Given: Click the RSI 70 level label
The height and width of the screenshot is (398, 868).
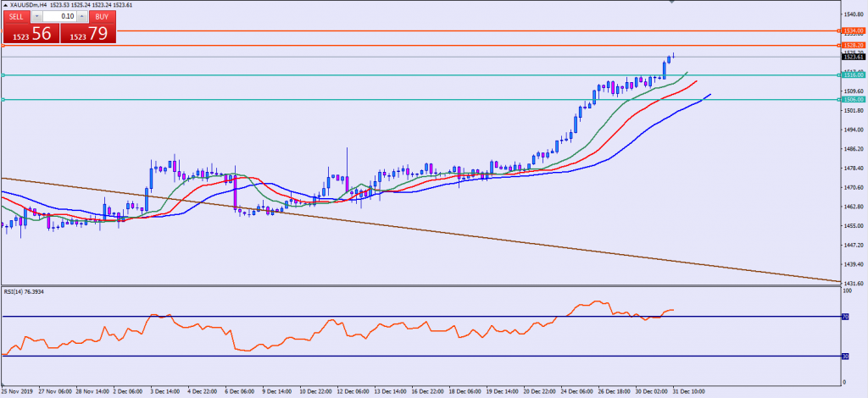Looking at the screenshot, I should (844, 317).
